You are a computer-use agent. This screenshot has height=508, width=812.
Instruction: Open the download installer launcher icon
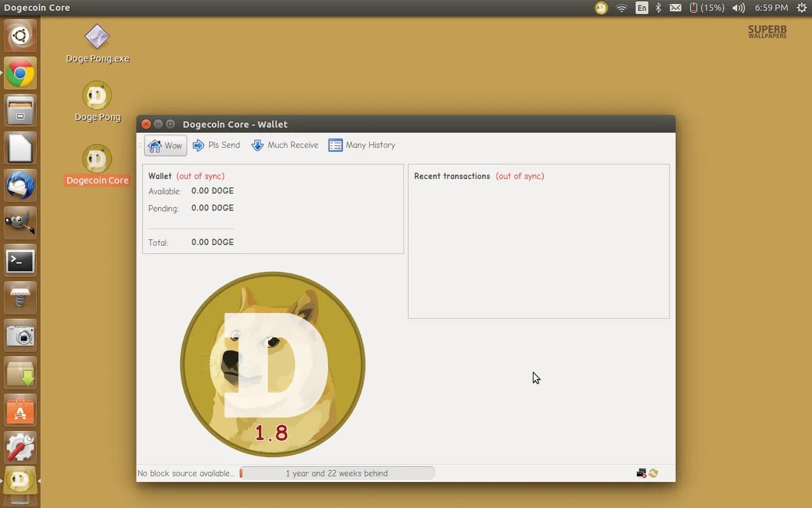point(20,373)
